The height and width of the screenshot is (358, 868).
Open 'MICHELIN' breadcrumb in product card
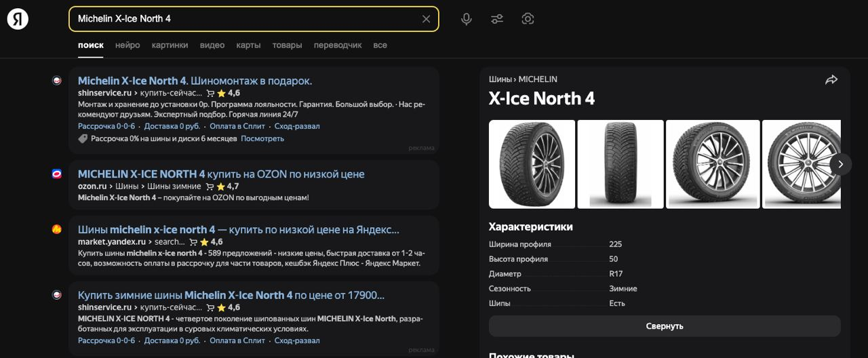(x=538, y=79)
